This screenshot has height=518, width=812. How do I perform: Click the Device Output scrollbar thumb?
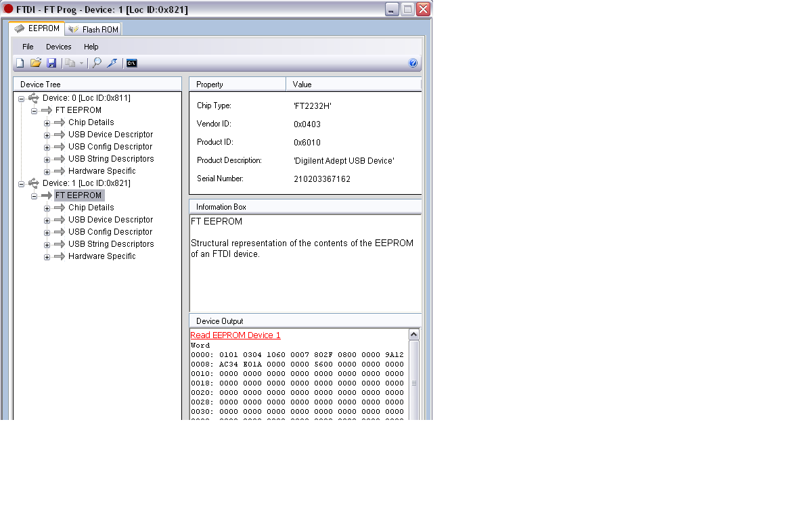coord(414,382)
